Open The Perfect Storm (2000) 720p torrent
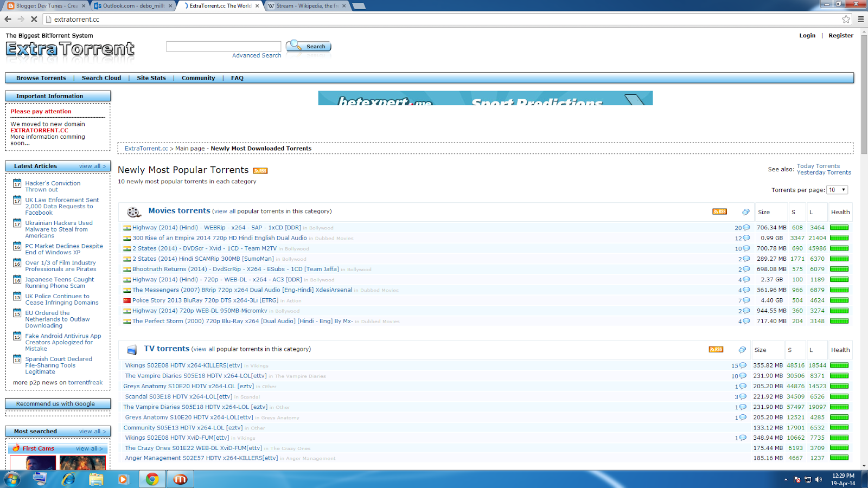Screen dimensions: 868x488 pyautogui.click(x=242, y=321)
